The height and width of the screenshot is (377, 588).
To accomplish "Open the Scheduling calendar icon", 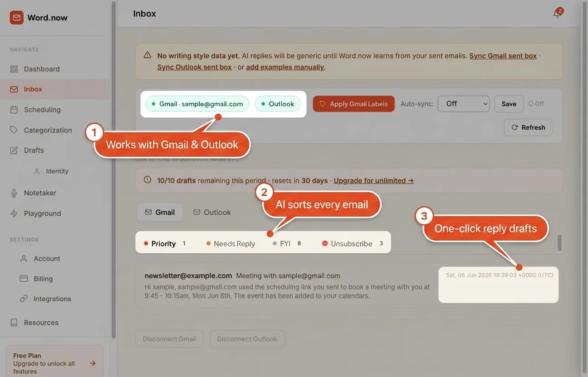I will coord(14,110).
